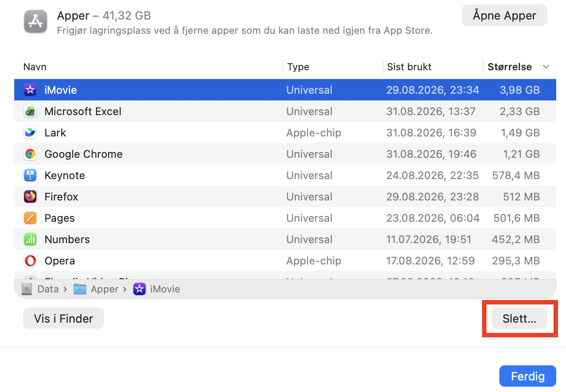Click the Keynote app icon

30,176
